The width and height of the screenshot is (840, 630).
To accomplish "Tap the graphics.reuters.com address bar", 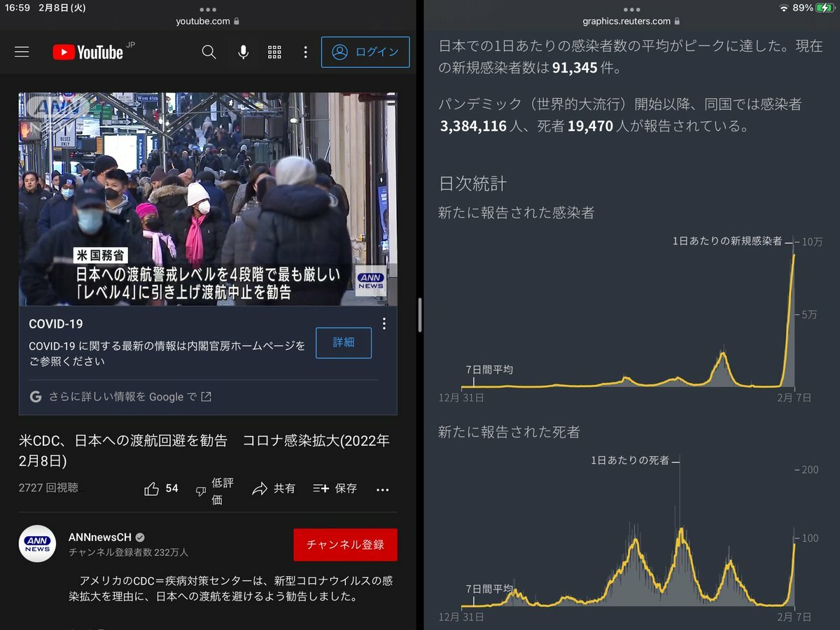I will tap(631, 21).
